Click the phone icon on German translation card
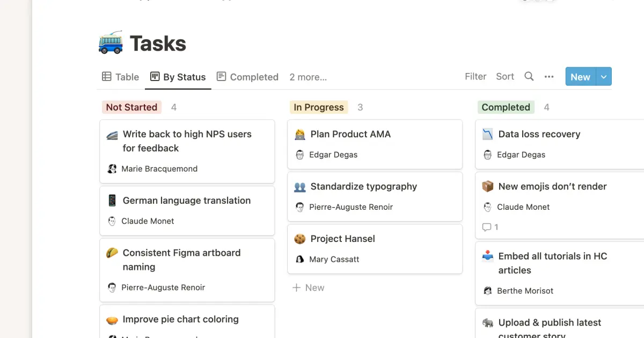The width and height of the screenshot is (644, 338). click(112, 201)
